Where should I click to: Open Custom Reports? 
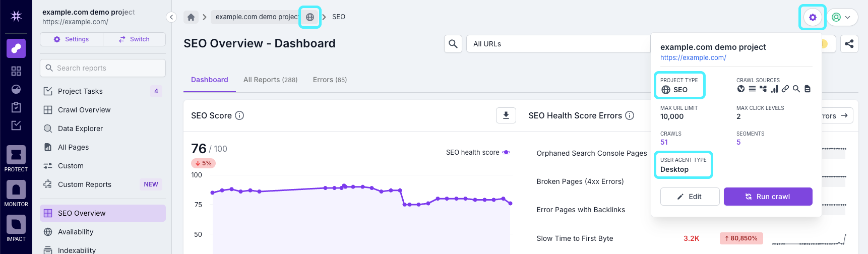pyautogui.click(x=103, y=184)
